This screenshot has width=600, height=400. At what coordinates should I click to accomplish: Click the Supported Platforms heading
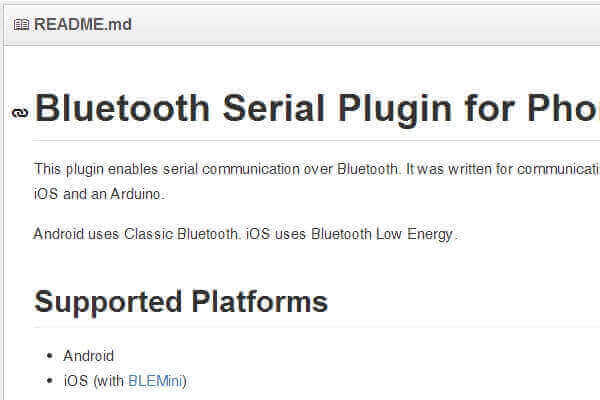tap(181, 301)
